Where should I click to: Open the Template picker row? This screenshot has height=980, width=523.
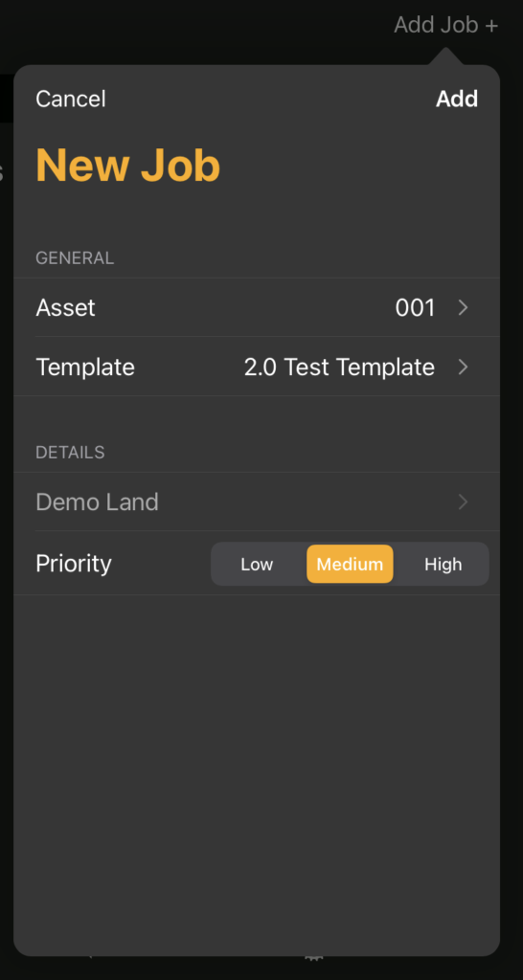[x=257, y=367]
